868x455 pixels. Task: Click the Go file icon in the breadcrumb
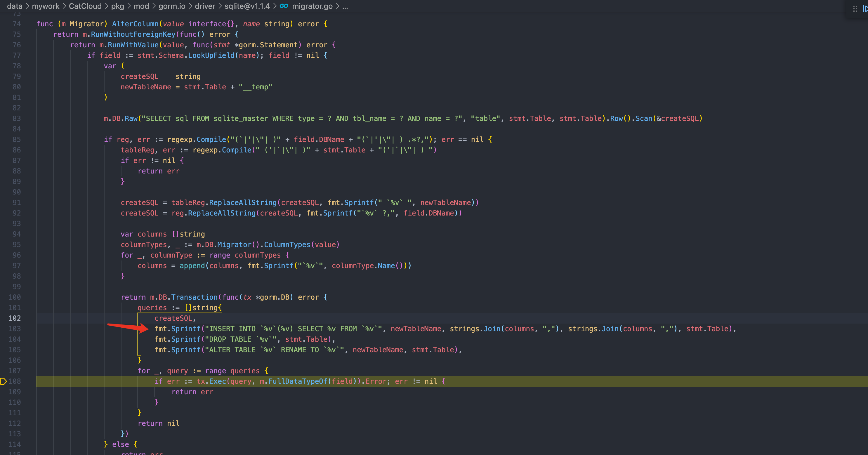(x=284, y=6)
